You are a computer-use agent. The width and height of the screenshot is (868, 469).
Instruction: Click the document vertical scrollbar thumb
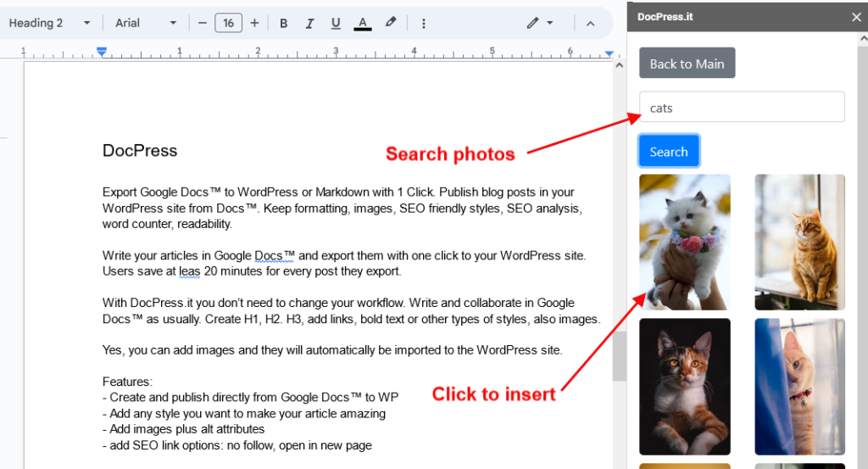click(x=619, y=356)
